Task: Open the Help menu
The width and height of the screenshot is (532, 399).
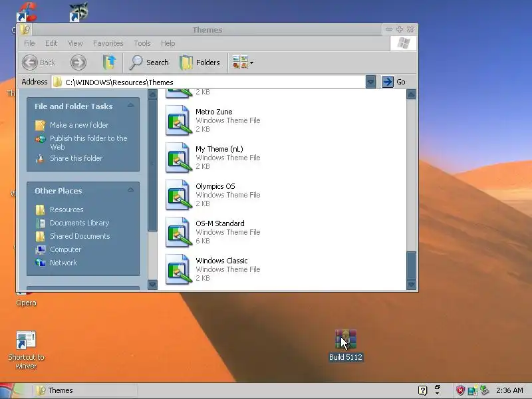Action: (x=168, y=43)
